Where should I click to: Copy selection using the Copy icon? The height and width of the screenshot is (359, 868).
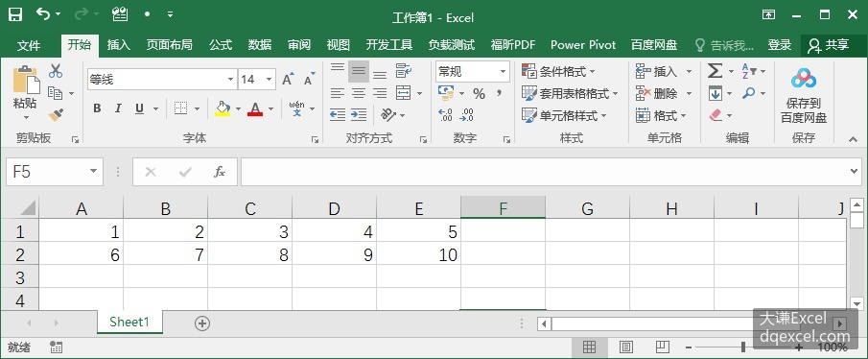coord(56,93)
